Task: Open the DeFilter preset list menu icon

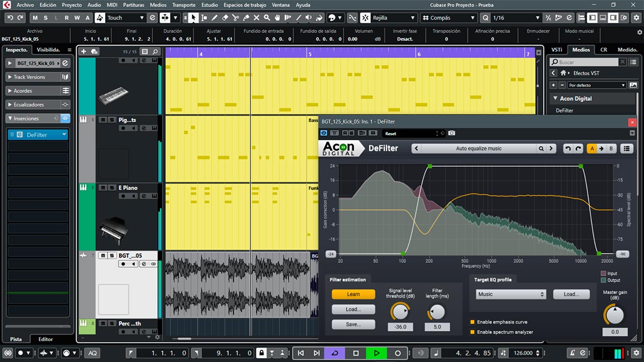Action: tap(626, 149)
